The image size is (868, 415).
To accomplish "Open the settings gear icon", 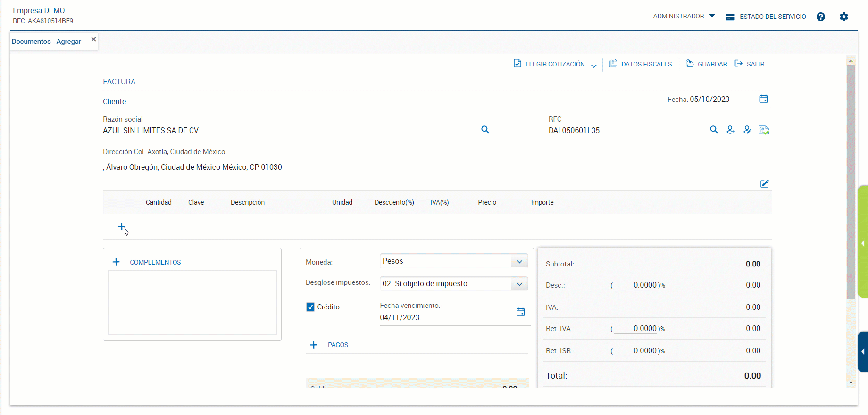I will (x=843, y=17).
